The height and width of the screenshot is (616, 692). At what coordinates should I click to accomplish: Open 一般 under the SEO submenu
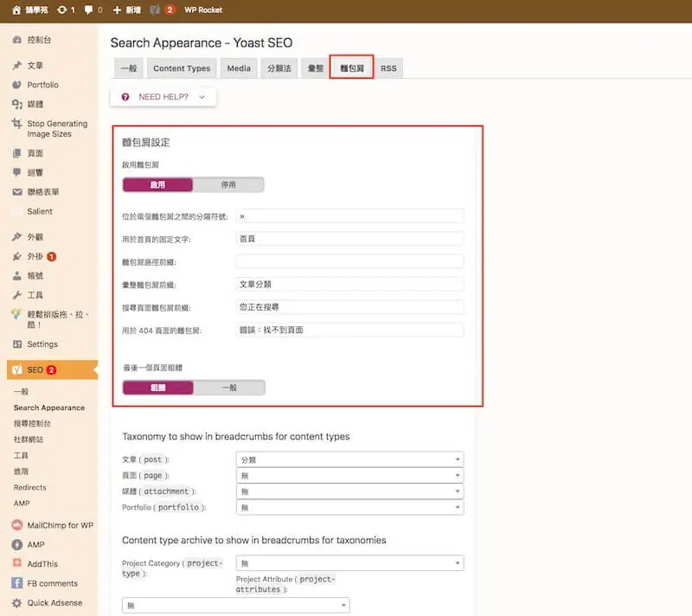pos(21,391)
